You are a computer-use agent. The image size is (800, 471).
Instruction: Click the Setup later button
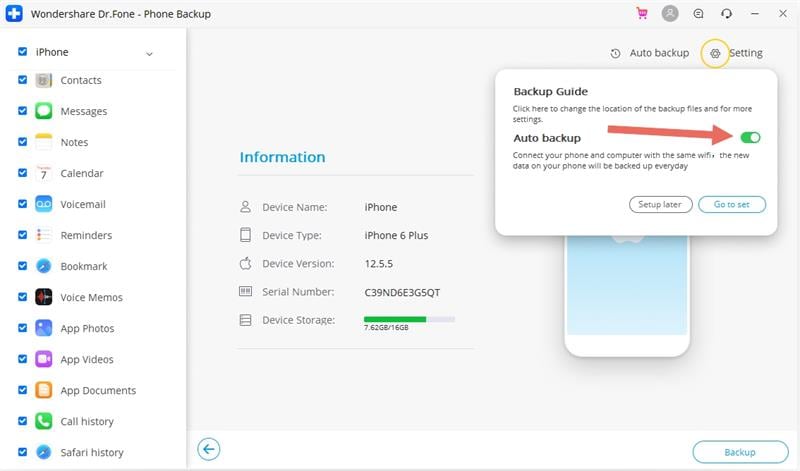660,204
